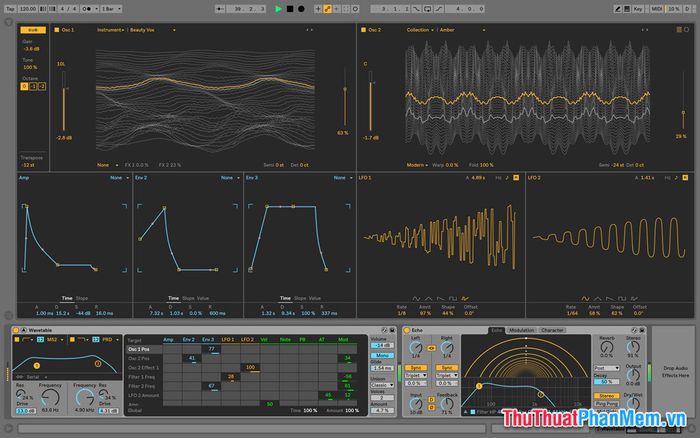Screen dimensions: 700x438
Task: Click the Osc 1 gain slider at -2.8 dB
Action: (64, 103)
